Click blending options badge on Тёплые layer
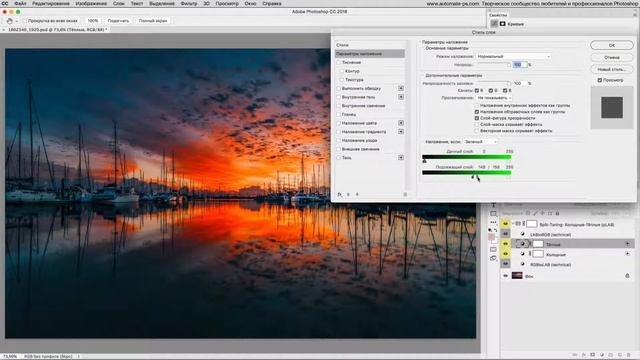Screen dimensions: 640x360 (x=627, y=244)
